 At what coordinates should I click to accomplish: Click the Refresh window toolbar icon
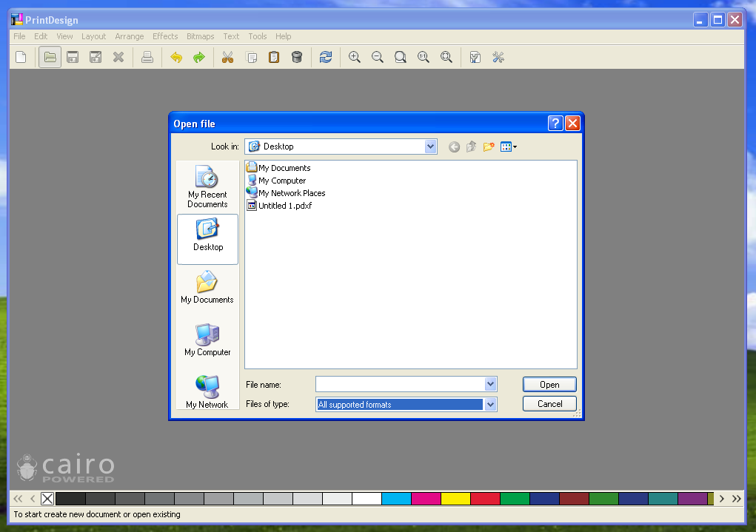tap(326, 58)
